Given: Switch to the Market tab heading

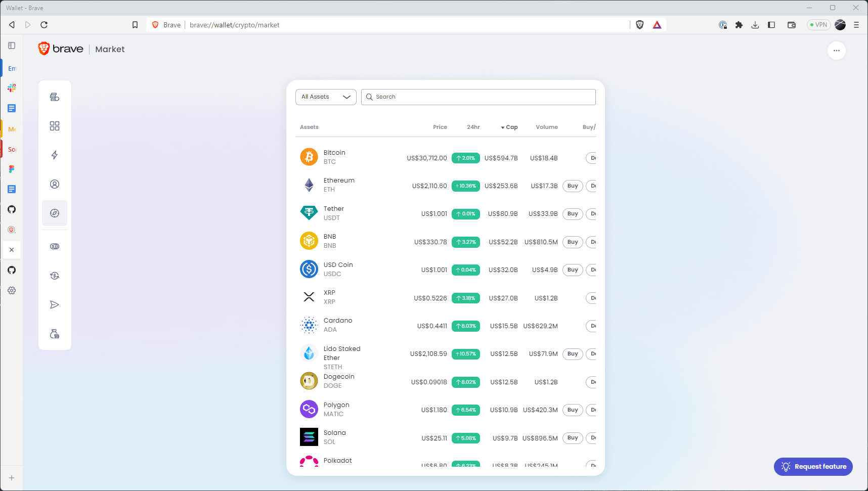Looking at the screenshot, I should (110, 49).
